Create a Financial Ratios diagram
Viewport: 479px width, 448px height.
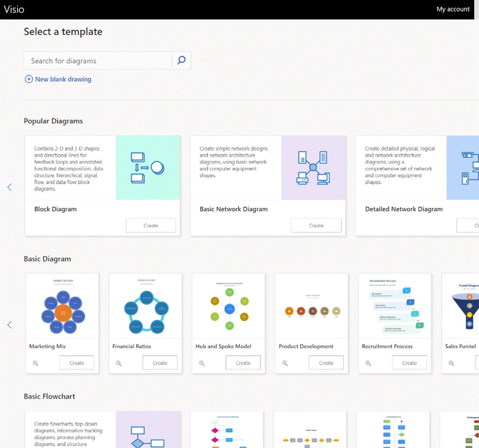click(x=160, y=363)
